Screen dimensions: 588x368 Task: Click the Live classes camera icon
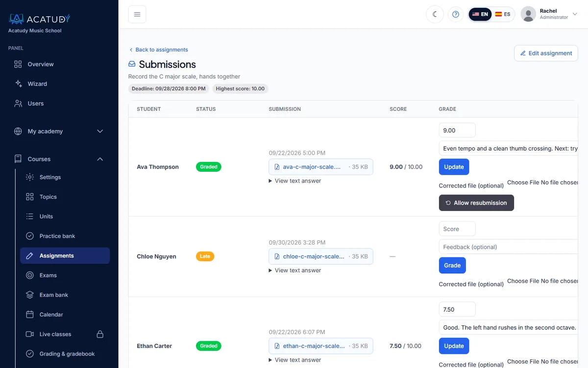(30, 334)
